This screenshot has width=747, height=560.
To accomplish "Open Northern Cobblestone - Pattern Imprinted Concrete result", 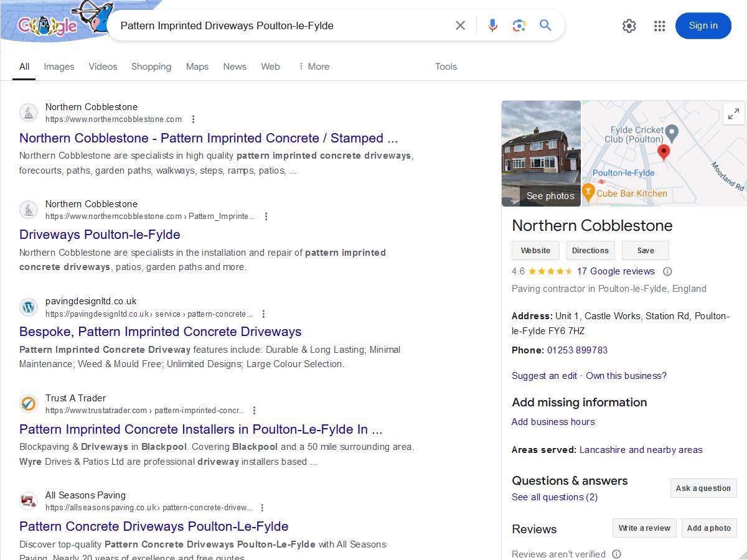I will [x=209, y=138].
